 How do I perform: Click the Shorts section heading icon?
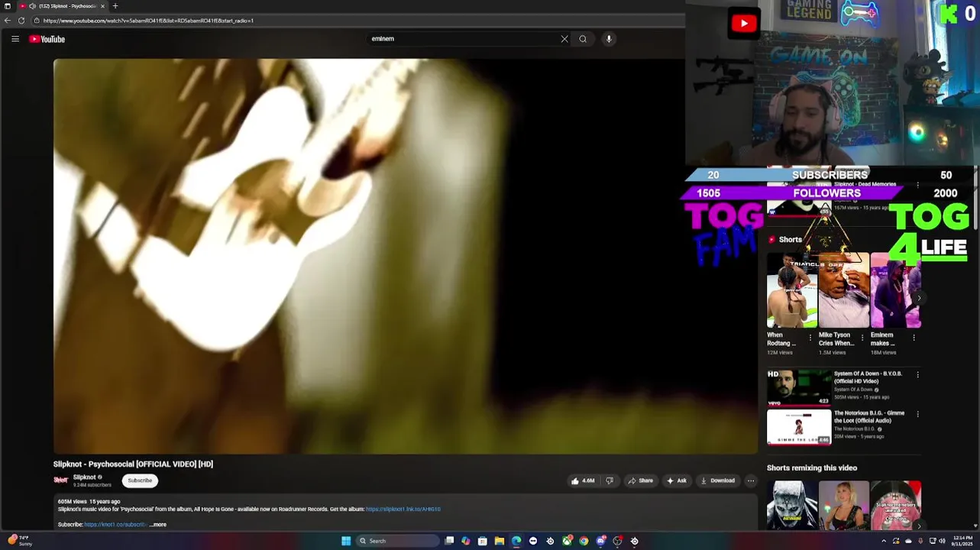(x=771, y=240)
